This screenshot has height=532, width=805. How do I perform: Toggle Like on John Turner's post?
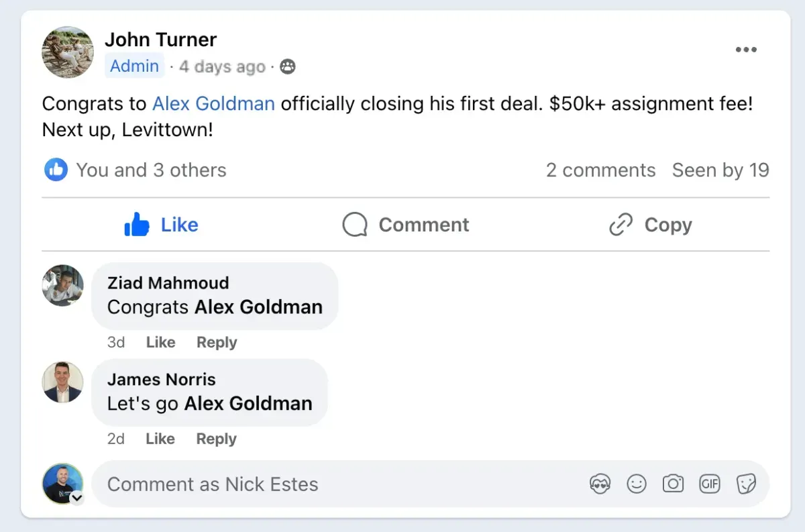162,225
